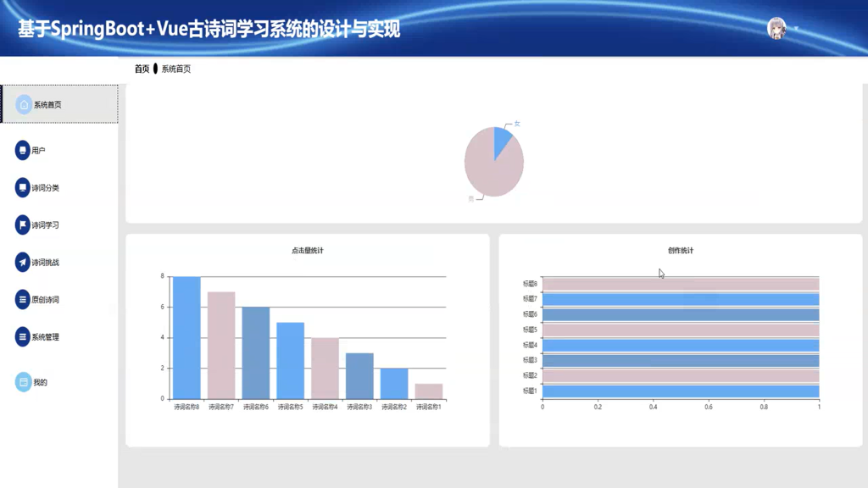Click the 原创诗词 list icon

pyautogui.click(x=22, y=299)
